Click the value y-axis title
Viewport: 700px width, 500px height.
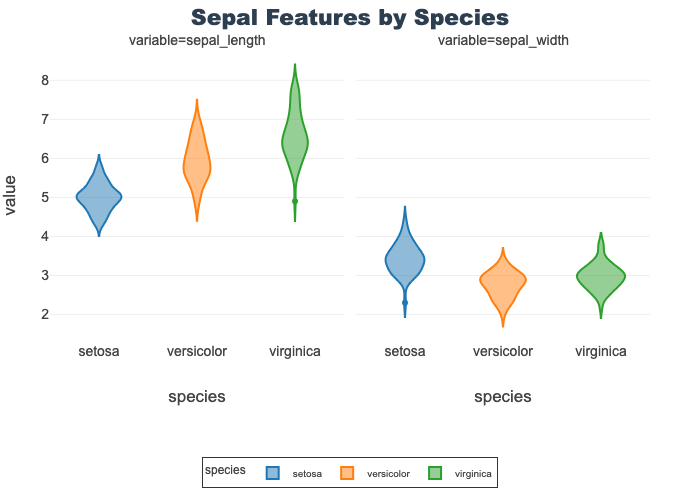pyautogui.click(x=11, y=195)
